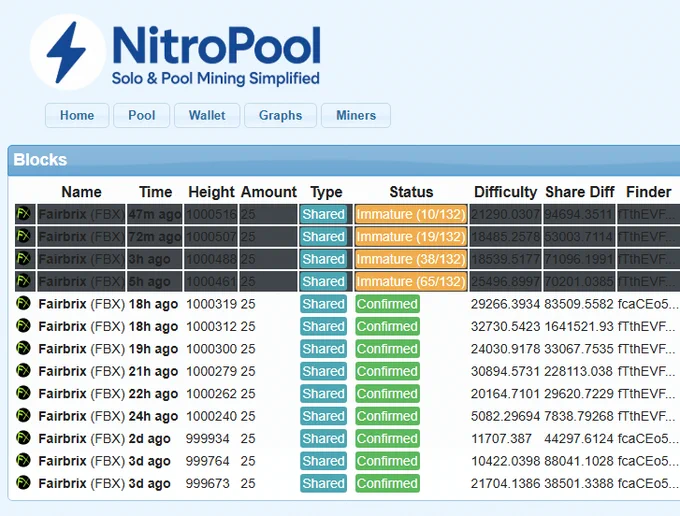Click Fairbrix coin icon in block 1000312 row
Viewport: 680px width, 516px height.
click(23, 326)
